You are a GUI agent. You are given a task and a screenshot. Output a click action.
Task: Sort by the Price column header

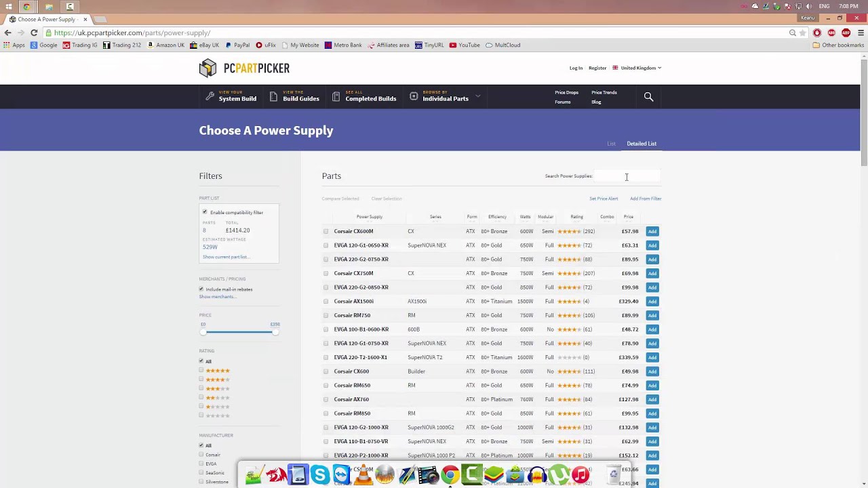629,217
